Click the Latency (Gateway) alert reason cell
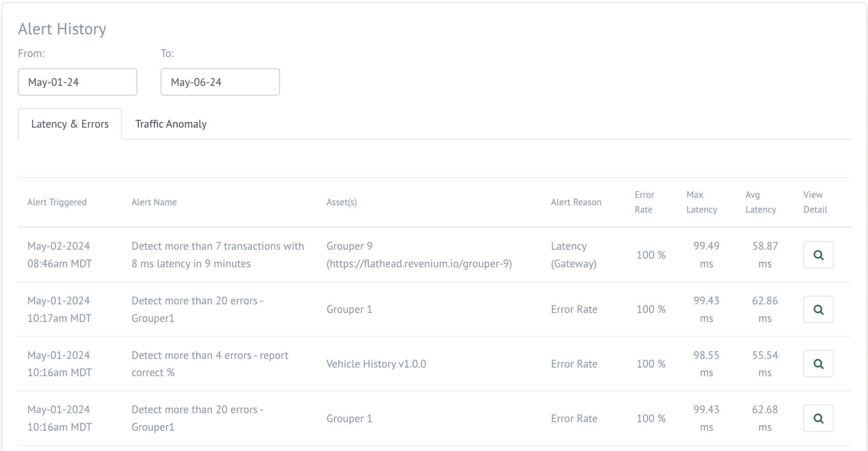Viewport: 868px width, 451px height. click(573, 255)
